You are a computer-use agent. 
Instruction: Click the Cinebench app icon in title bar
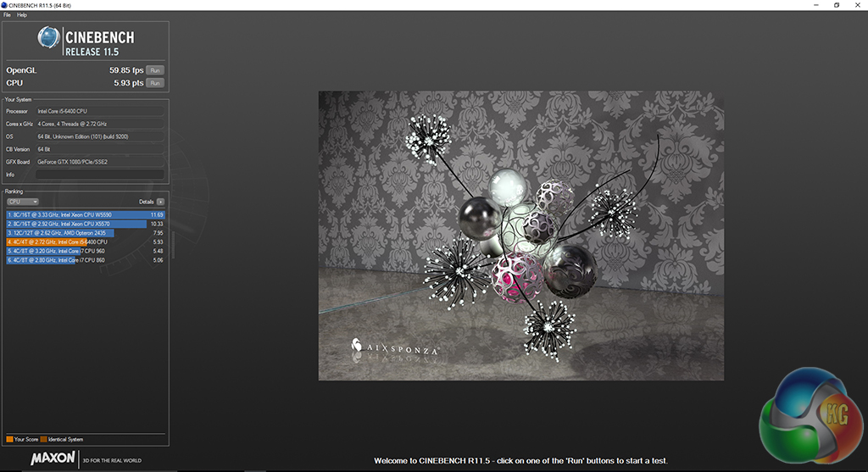point(4,5)
